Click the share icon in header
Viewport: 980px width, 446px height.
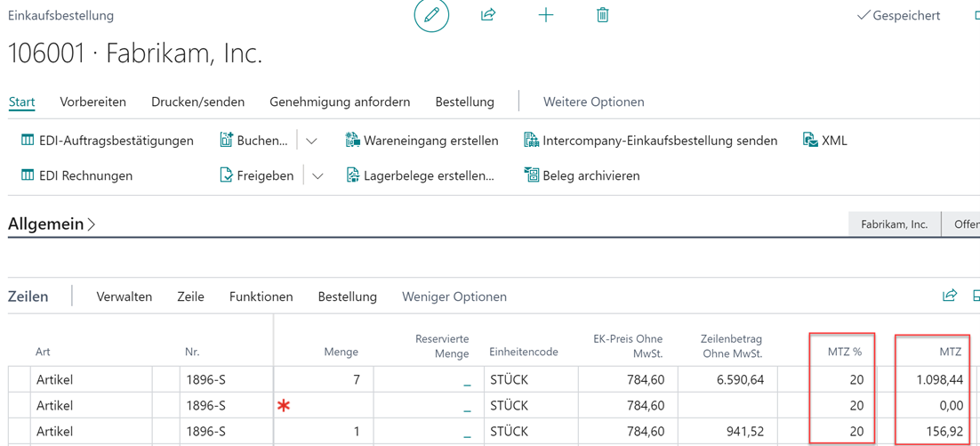coord(488,15)
